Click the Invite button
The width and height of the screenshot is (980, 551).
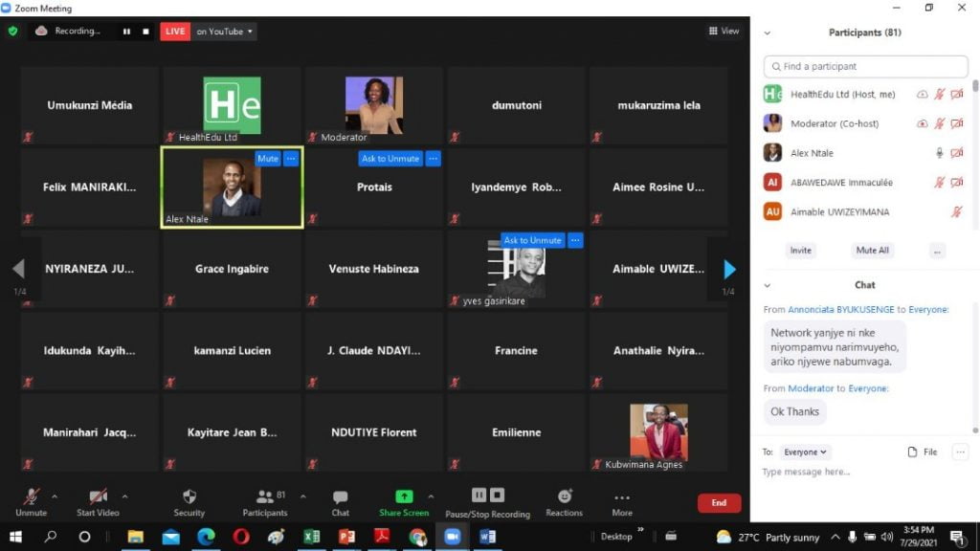click(x=801, y=251)
